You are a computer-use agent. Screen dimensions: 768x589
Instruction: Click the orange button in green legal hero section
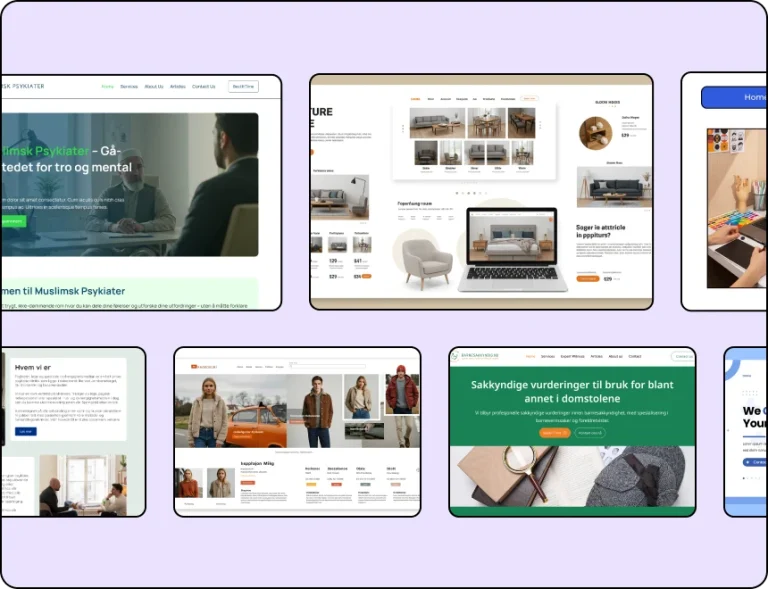coord(554,433)
